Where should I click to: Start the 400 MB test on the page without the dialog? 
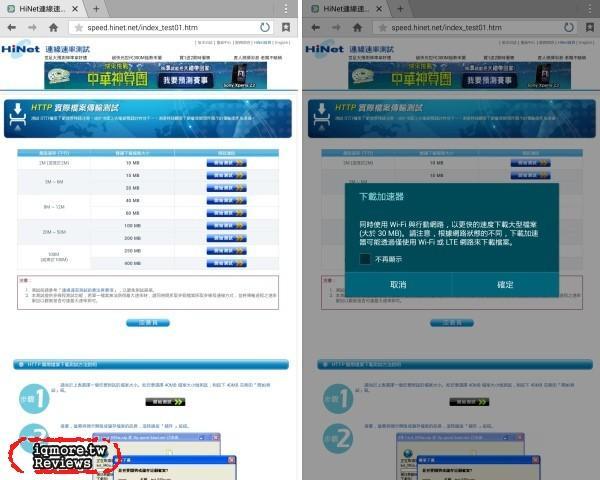(227, 263)
